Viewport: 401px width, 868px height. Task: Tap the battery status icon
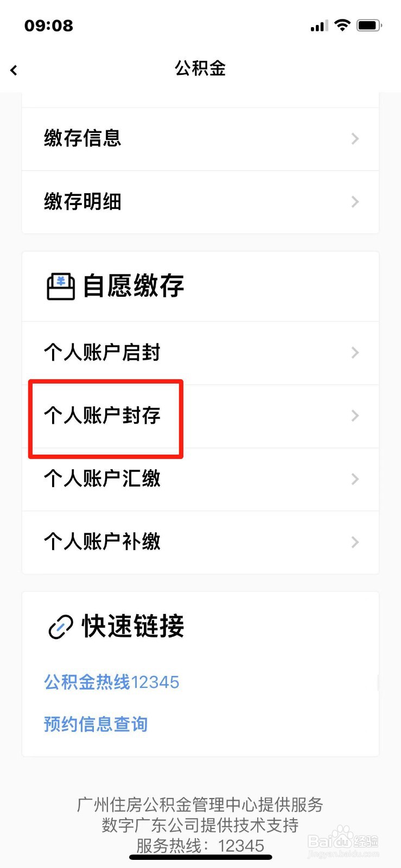coord(369,25)
